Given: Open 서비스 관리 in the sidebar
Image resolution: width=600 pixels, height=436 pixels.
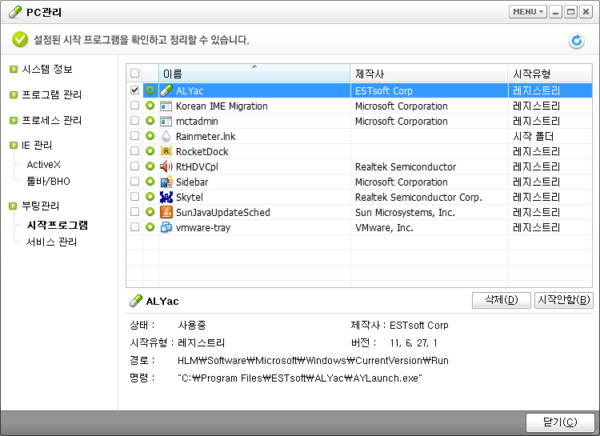Looking at the screenshot, I should coord(51,242).
